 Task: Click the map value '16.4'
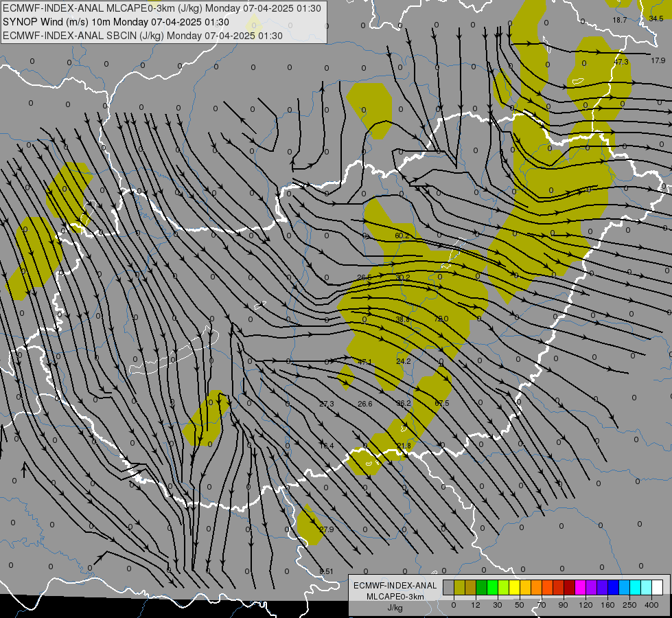coord(327,446)
